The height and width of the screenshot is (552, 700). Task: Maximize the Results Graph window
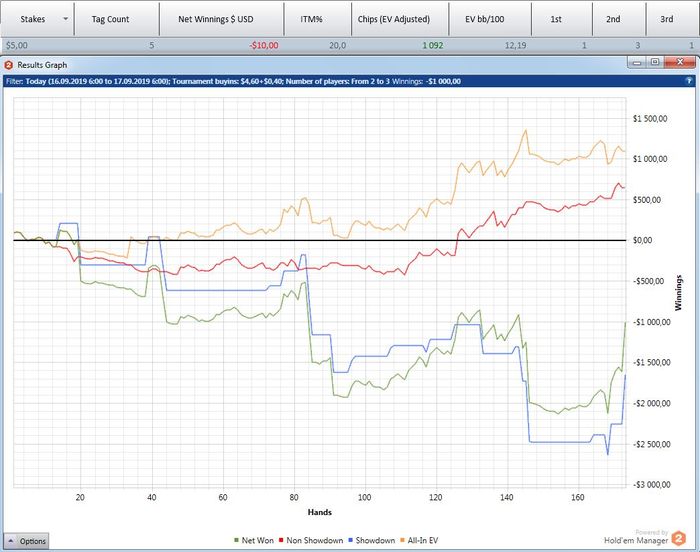pyautogui.click(x=655, y=62)
